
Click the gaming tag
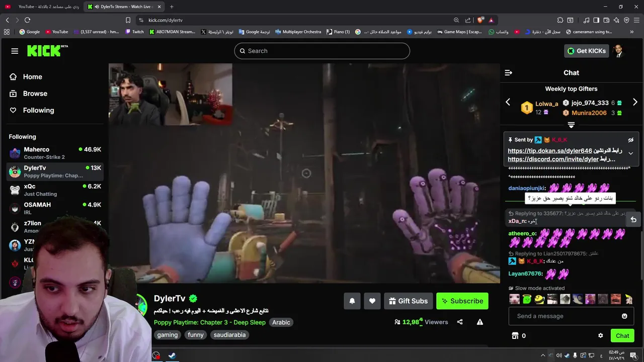point(168,335)
